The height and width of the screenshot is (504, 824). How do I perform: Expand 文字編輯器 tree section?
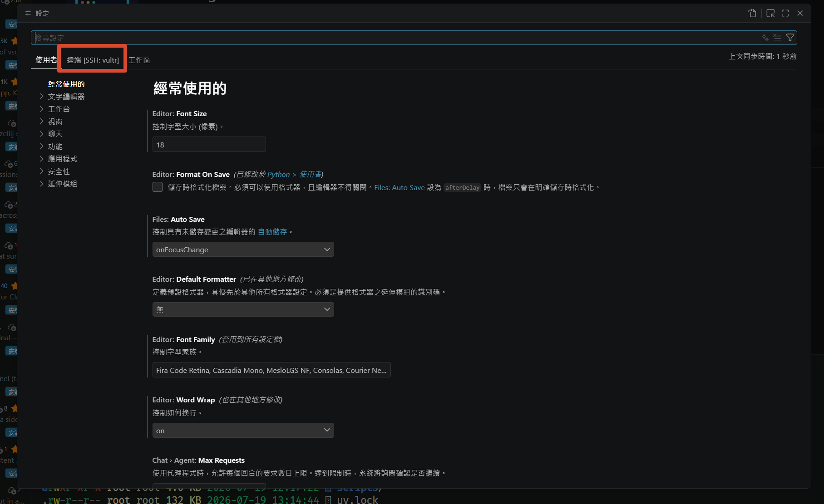click(66, 96)
